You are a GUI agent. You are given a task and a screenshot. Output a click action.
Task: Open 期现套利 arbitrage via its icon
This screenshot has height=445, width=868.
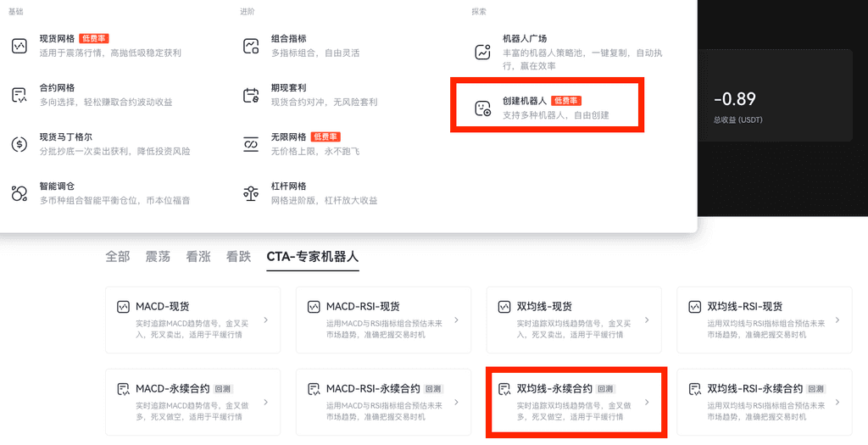(x=251, y=95)
